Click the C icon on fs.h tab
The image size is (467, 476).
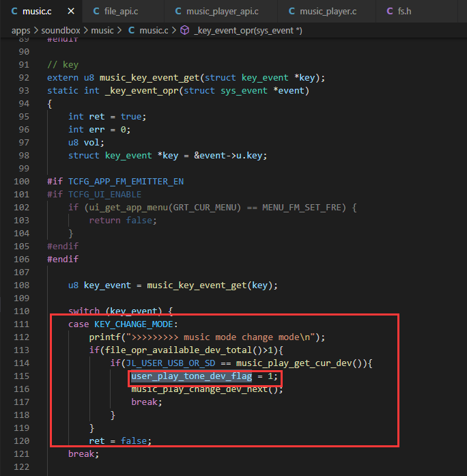390,11
